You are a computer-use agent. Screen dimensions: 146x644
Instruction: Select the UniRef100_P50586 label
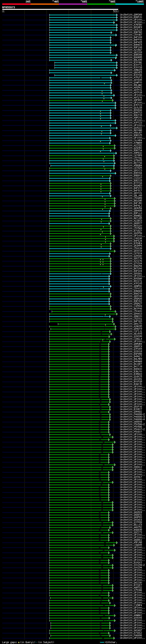(131, 427)
